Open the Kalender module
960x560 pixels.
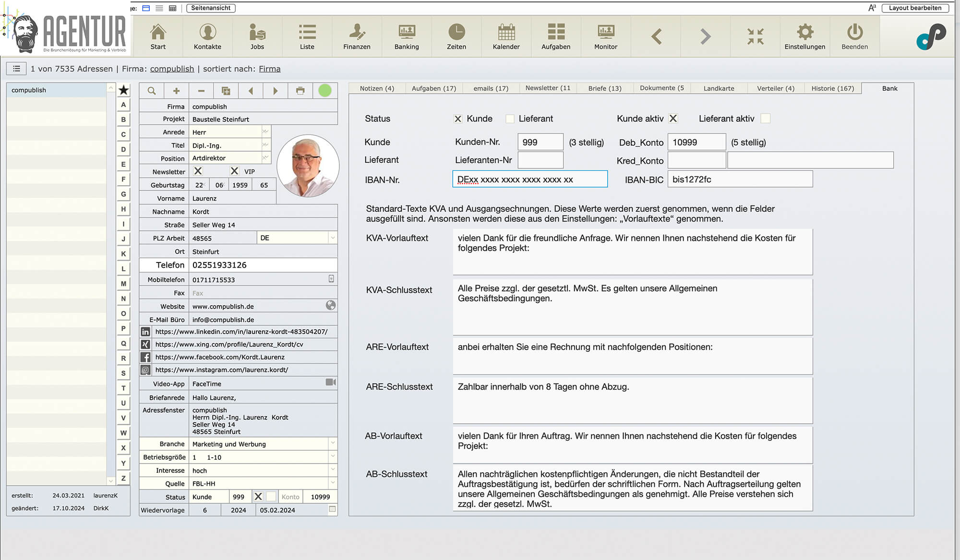pyautogui.click(x=506, y=36)
